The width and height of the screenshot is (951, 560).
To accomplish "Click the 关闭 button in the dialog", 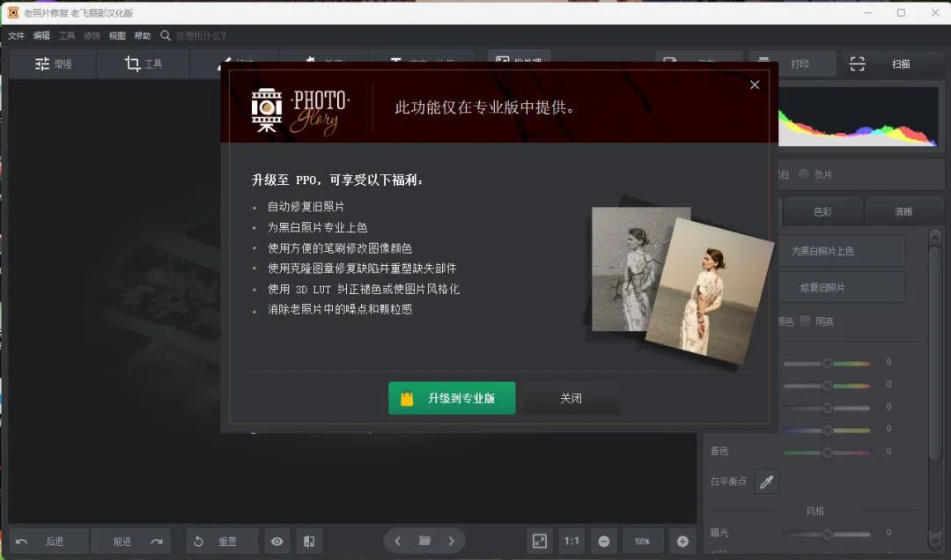I will 571,398.
